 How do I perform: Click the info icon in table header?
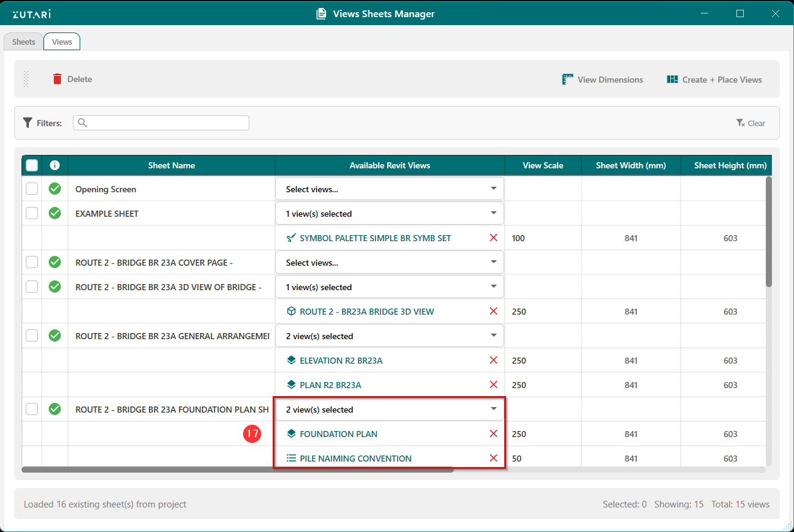55,165
